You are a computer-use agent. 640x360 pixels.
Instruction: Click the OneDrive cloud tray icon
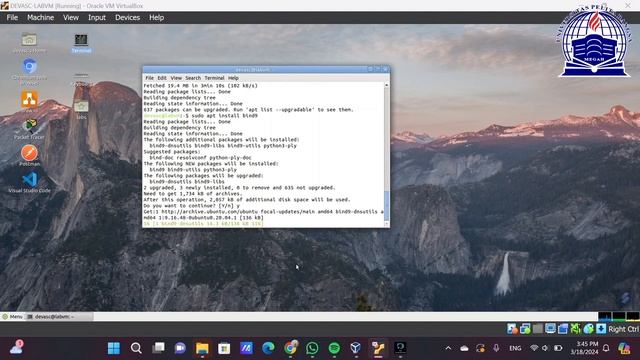click(464, 348)
